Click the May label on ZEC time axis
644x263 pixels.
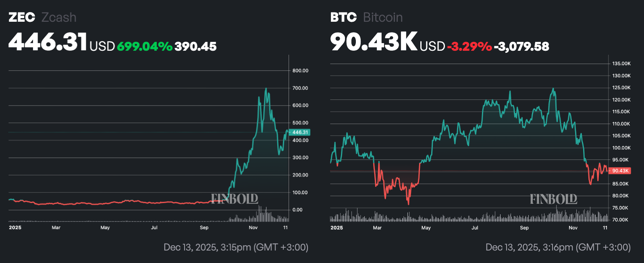tap(105, 228)
